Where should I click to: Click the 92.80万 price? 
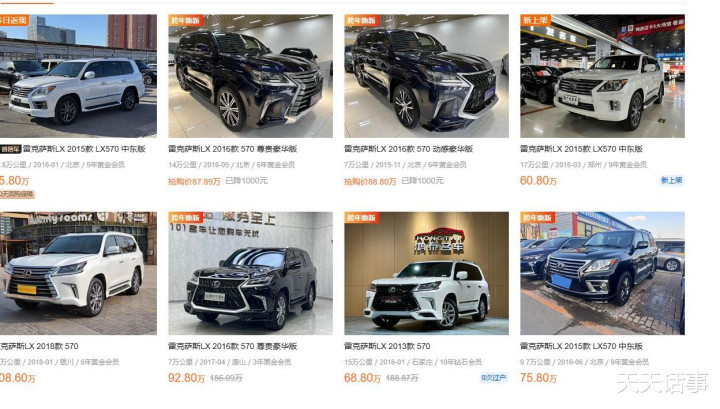(x=186, y=378)
